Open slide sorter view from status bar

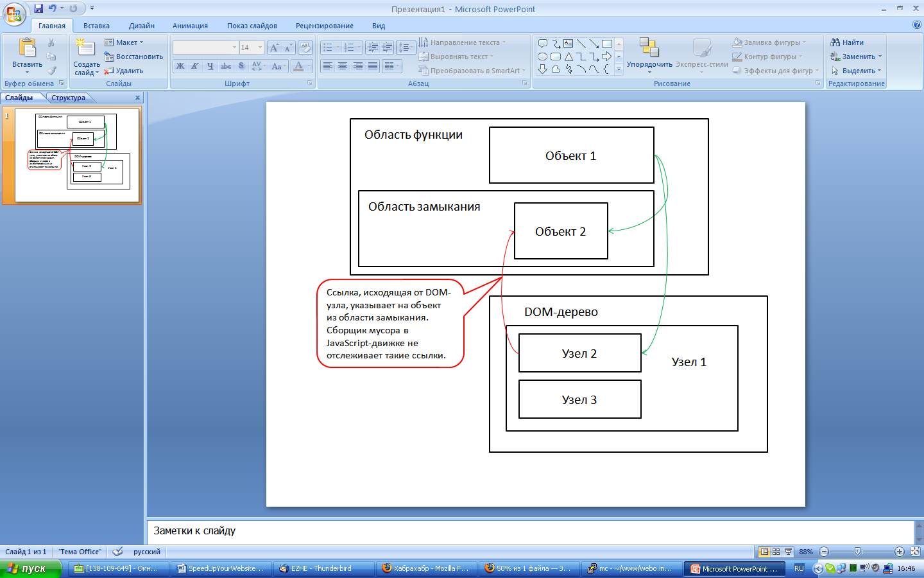click(x=776, y=552)
